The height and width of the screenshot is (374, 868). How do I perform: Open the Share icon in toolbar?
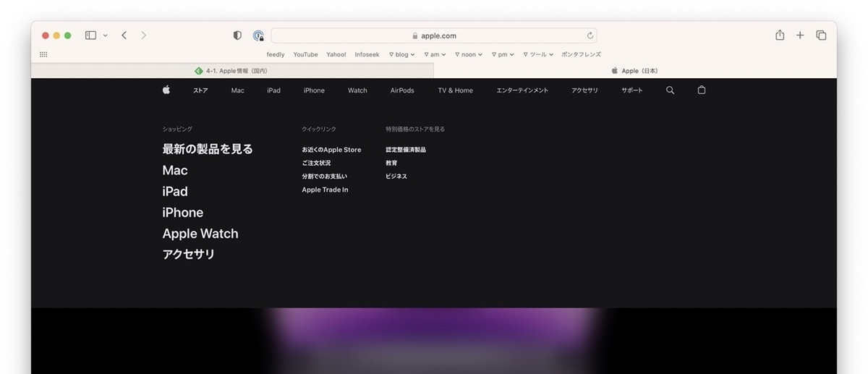780,35
